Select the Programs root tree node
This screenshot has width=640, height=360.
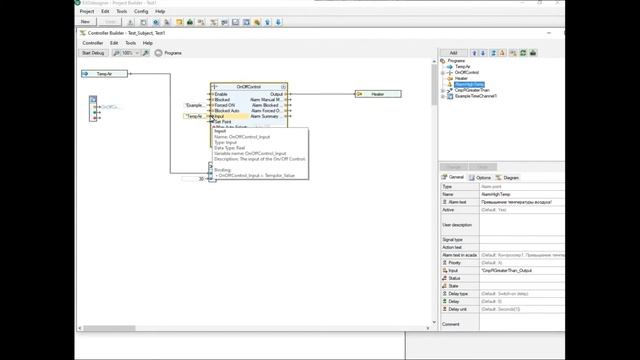point(456,61)
